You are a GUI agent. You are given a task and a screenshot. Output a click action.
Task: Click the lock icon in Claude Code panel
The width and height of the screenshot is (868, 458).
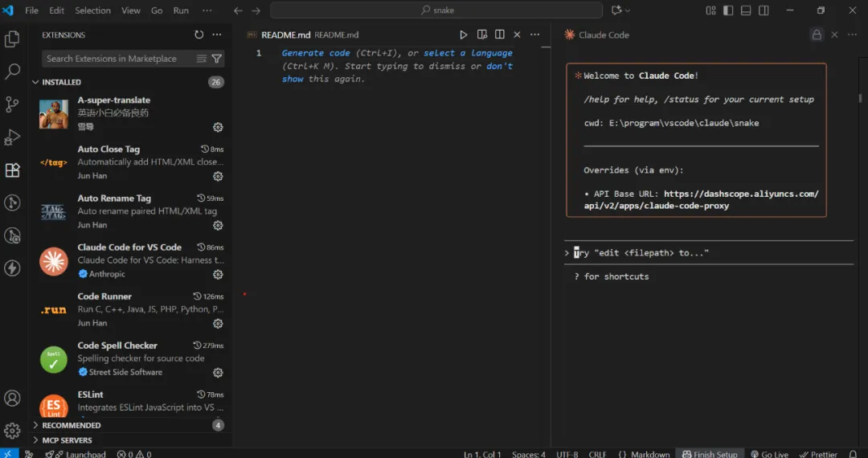(x=817, y=35)
